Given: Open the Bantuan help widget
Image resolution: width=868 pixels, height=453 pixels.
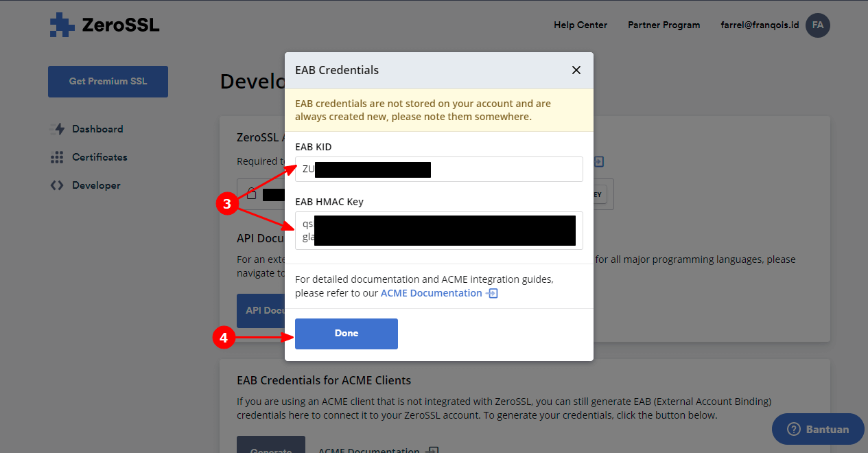Looking at the screenshot, I should point(818,429).
